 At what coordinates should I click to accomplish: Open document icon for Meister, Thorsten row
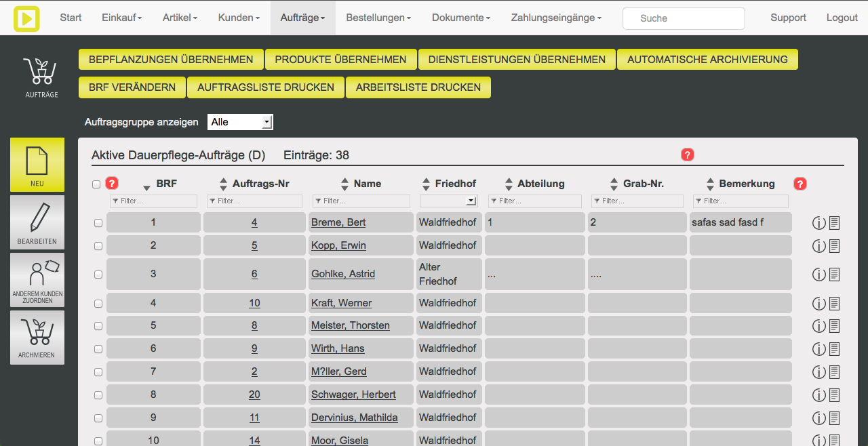coord(835,326)
